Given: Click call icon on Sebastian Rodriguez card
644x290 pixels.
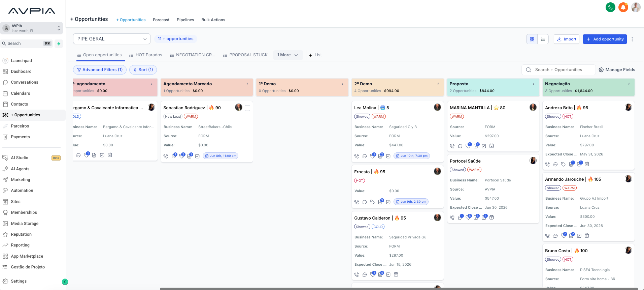Looking at the screenshot, I should tap(166, 156).
